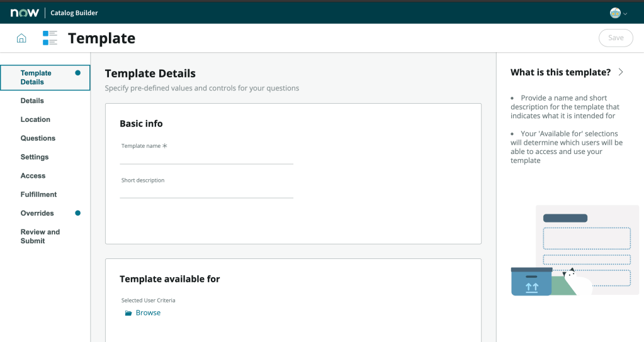Click the home icon
The height and width of the screenshot is (342, 644).
[21, 38]
